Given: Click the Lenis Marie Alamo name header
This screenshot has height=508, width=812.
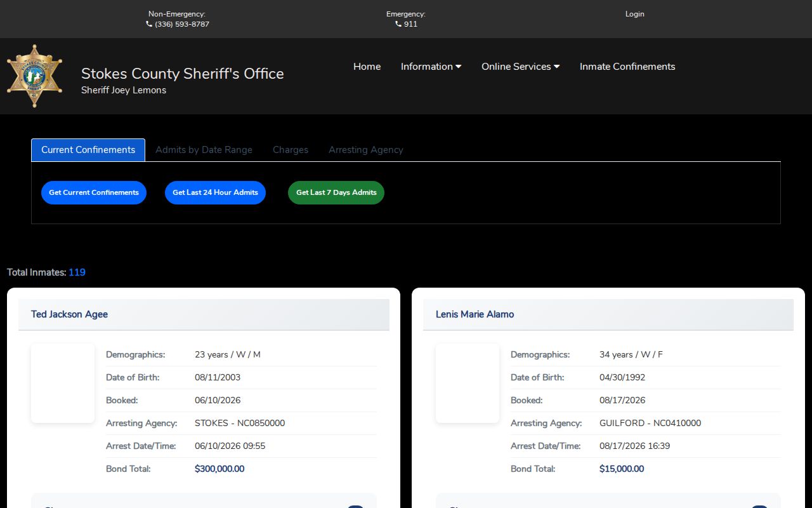Looking at the screenshot, I should [608, 314].
